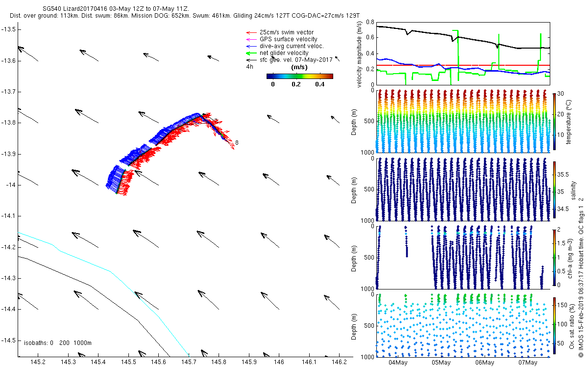This screenshot has height=368, width=588.
Task: Click the 'salinity' colorbar label
Action: point(573,190)
